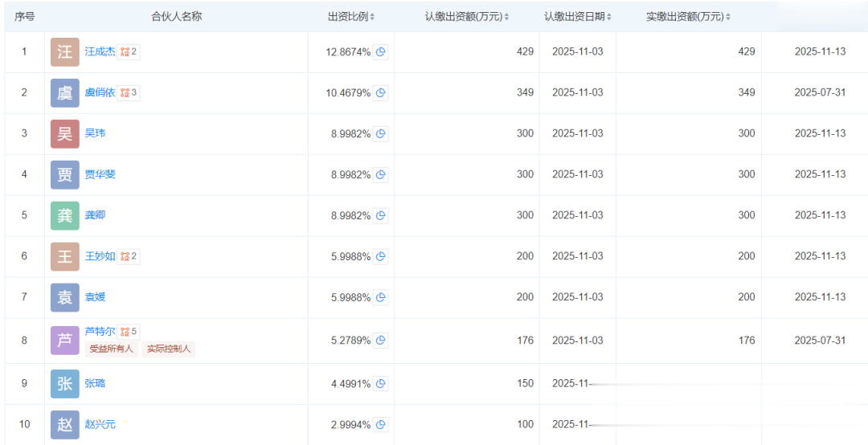Image resolution: width=868 pixels, height=445 pixels.
Task: Click pie chart icon in 龚卿's row
Action: [380, 216]
